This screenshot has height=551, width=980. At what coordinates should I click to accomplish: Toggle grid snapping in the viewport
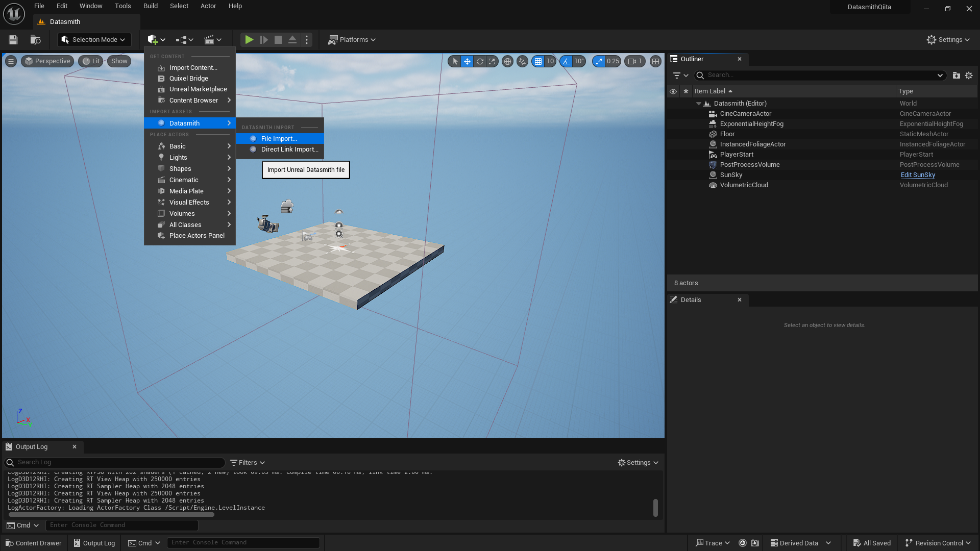click(x=537, y=61)
